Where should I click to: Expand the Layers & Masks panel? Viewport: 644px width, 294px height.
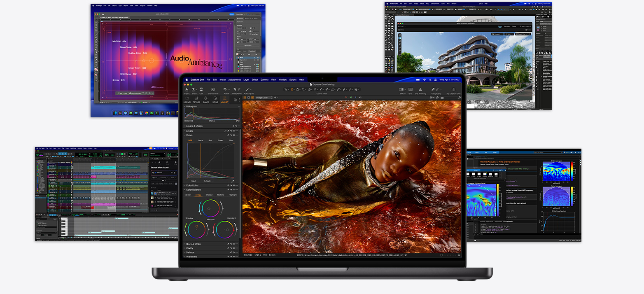(x=184, y=126)
